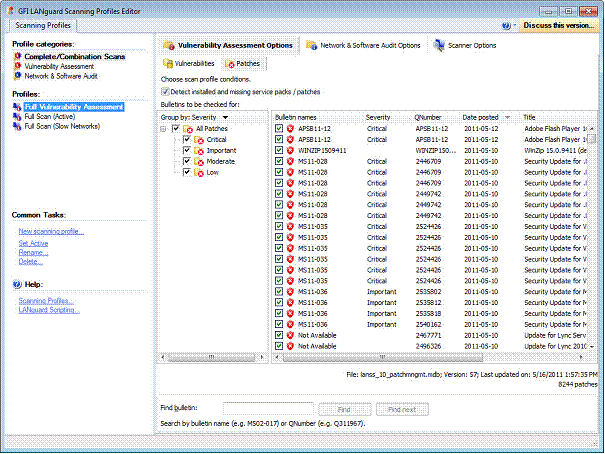Select Network & Software Audit category
This screenshot has width=605, height=454.
61,76
